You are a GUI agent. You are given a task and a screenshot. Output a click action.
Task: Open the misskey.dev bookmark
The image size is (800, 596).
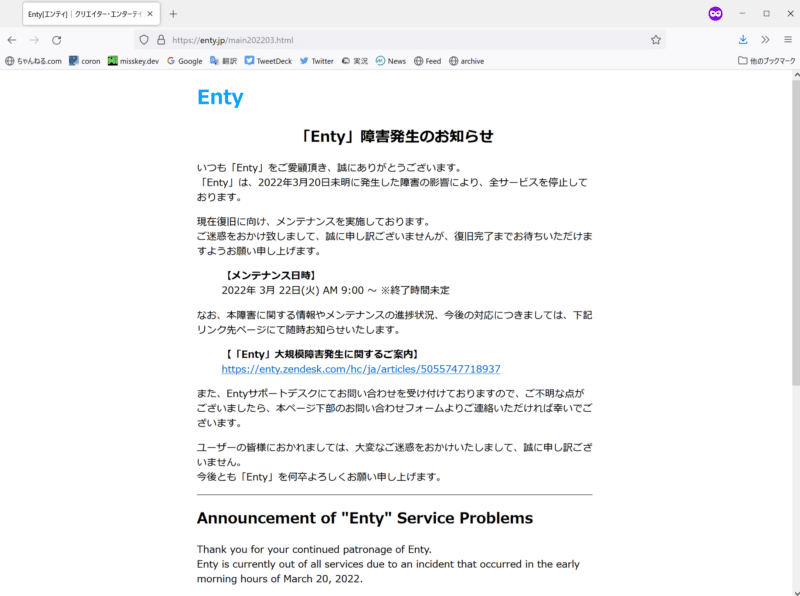pyautogui.click(x=133, y=61)
